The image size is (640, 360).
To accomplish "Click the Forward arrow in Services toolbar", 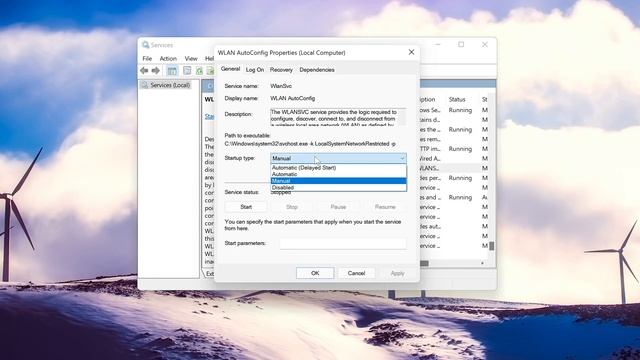I will [x=156, y=71].
